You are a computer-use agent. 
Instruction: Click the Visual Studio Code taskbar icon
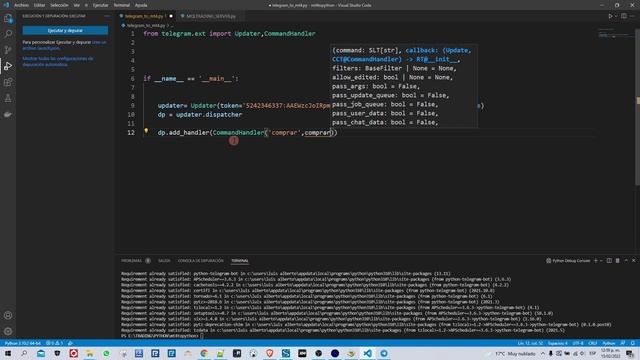[x=367, y=353]
